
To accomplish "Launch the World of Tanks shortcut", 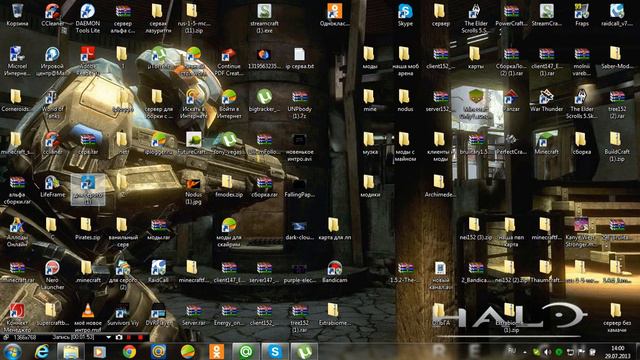I will (x=52, y=104).
